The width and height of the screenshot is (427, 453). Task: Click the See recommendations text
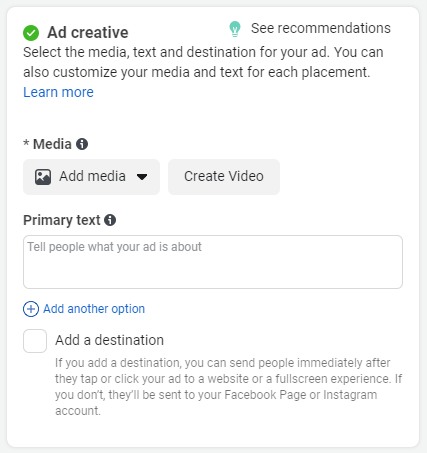point(321,28)
